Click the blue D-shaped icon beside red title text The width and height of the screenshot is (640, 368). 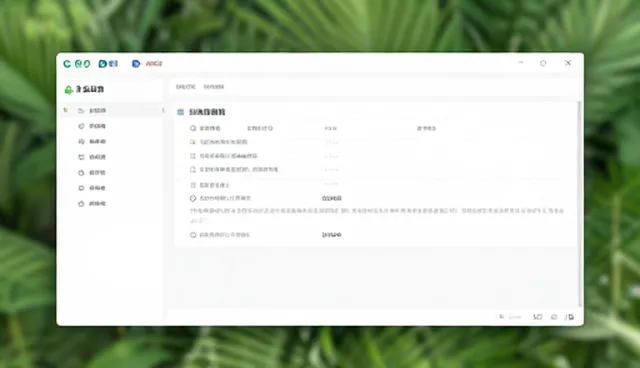click(136, 64)
